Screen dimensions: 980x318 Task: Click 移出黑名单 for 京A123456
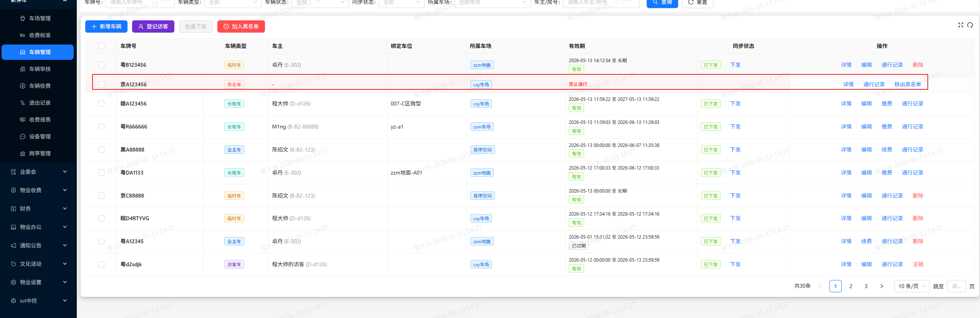tap(908, 84)
